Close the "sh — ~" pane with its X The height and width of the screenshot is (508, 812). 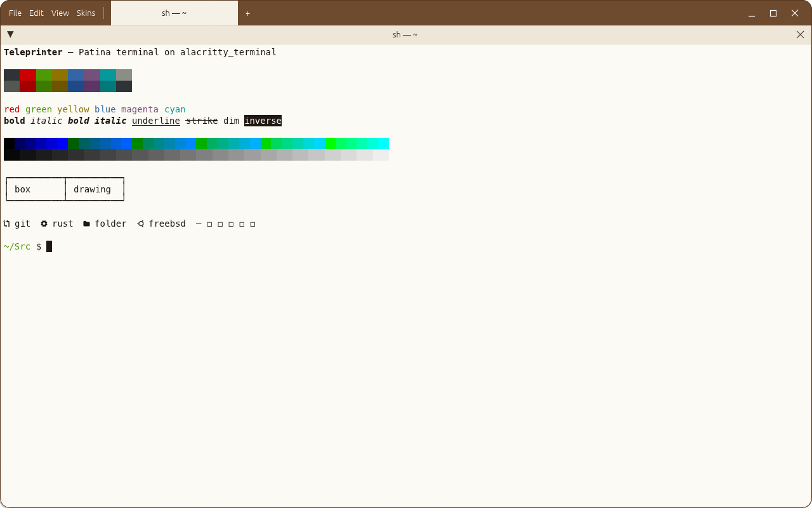point(800,34)
